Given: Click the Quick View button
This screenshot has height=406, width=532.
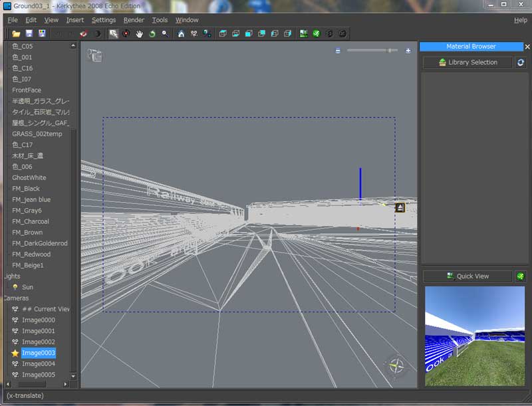Looking at the screenshot, I should point(468,276).
